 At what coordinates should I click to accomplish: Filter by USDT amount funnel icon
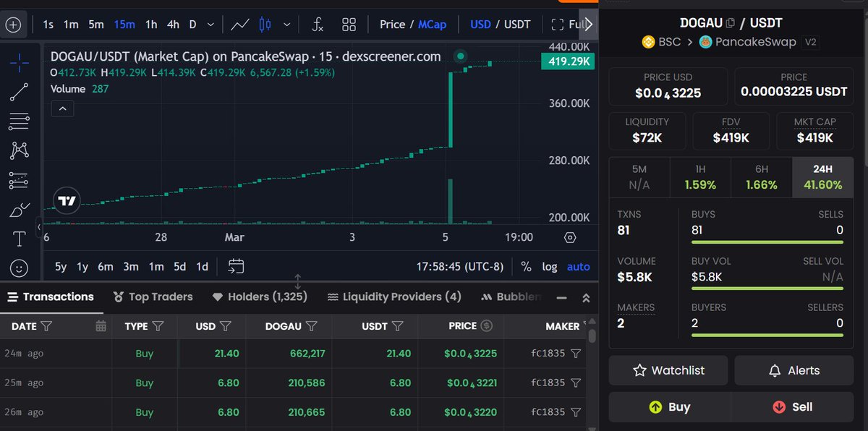[399, 326]
